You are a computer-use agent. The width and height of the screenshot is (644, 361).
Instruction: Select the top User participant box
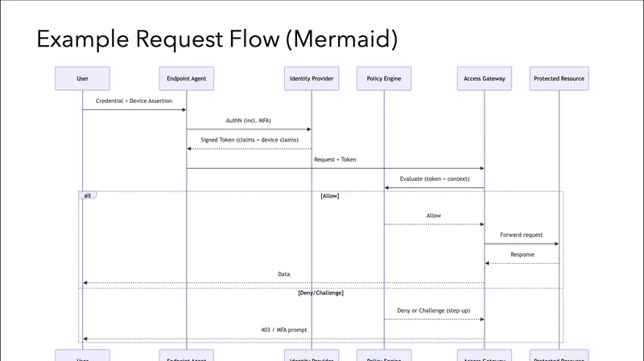coord(82,78)
